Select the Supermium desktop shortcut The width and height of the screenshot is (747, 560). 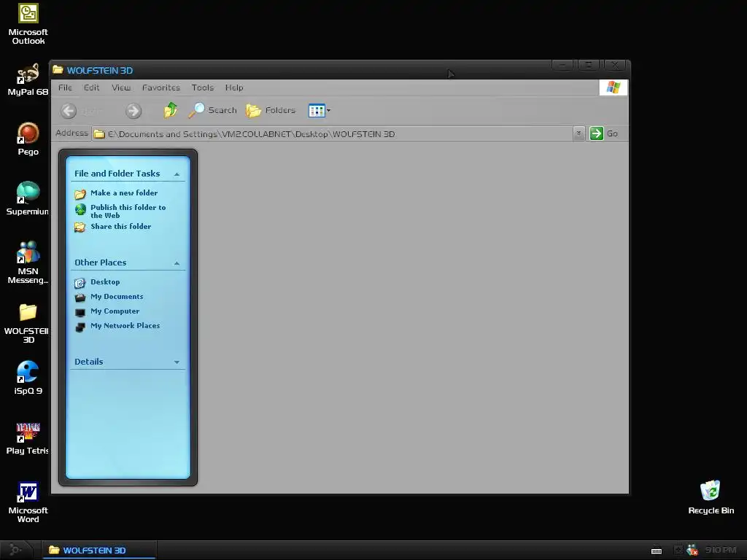28,198
